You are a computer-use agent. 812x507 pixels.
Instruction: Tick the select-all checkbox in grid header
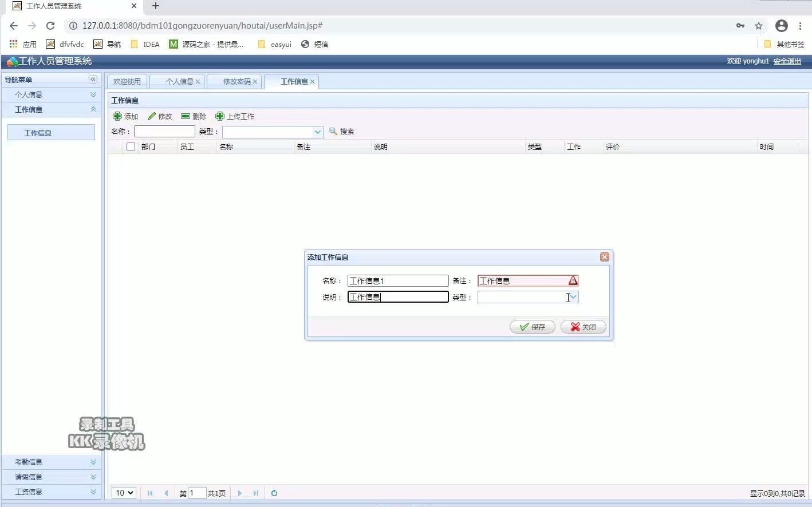point(131,146)
